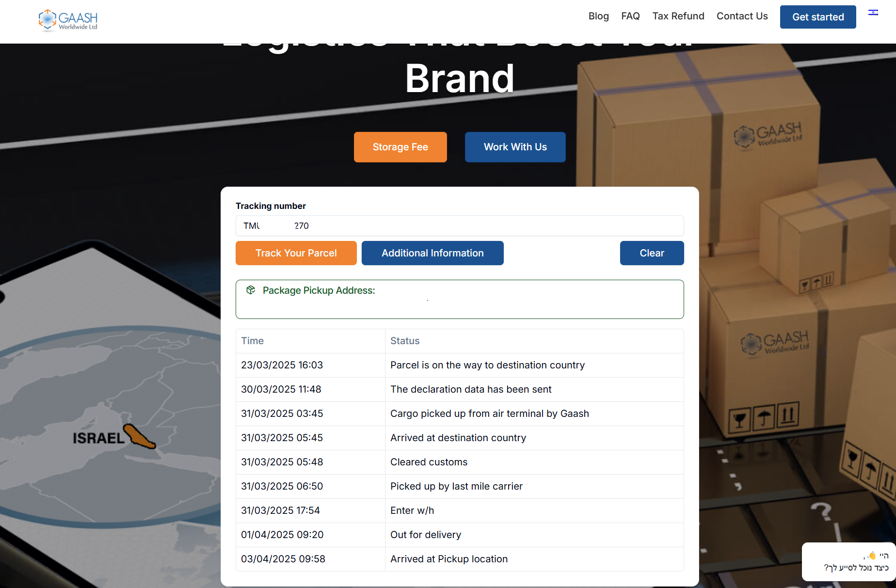Select the 03/04/2025 09:58 timestamp
The height and width of the screenshot is (588, 896).
[x=283, y=559]
